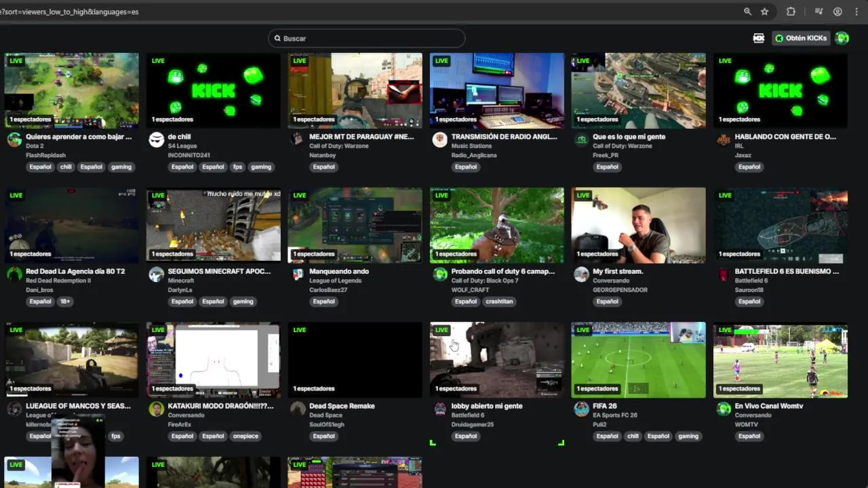
Task: Open the browser media control icon
Action: coord(819,12)
